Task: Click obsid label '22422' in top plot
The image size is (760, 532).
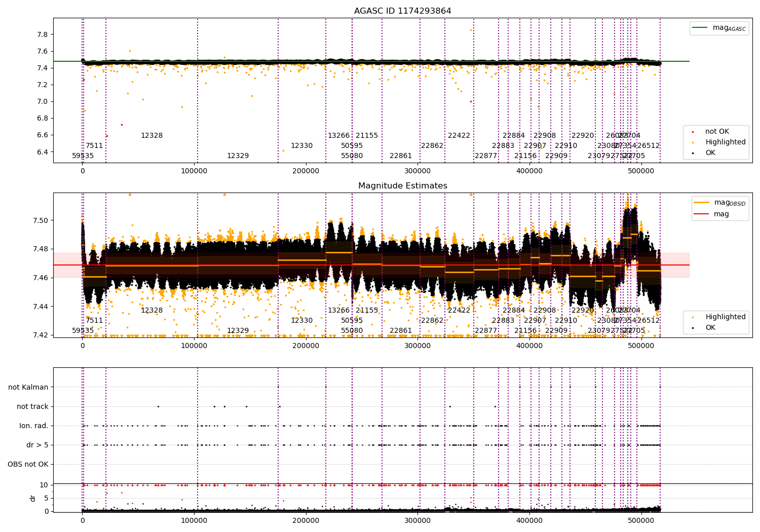Action: 459,136
